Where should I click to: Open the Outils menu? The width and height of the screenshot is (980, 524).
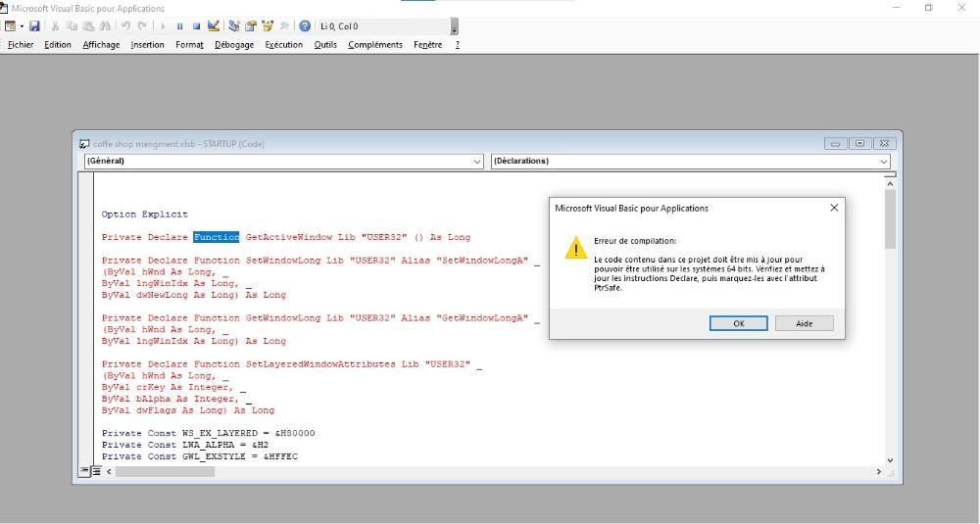coord(325,44)
